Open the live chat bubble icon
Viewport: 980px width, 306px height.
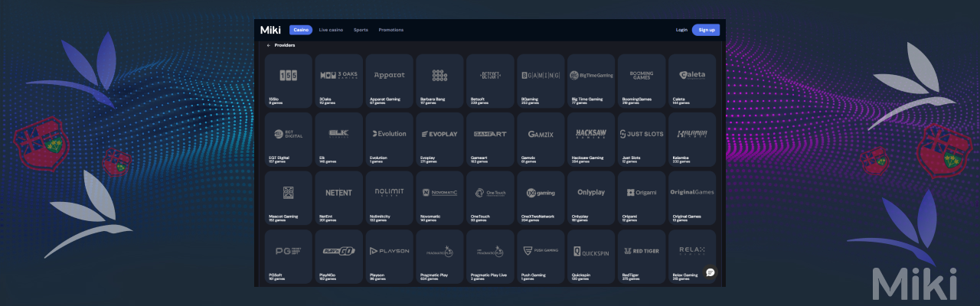tap(710, 272)
